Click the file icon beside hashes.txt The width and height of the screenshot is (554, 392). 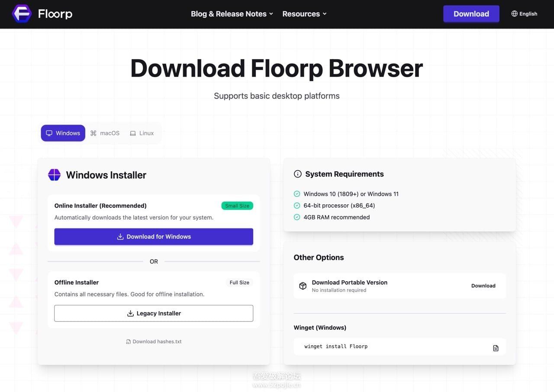pyautogui.click(x=128, y=341)
